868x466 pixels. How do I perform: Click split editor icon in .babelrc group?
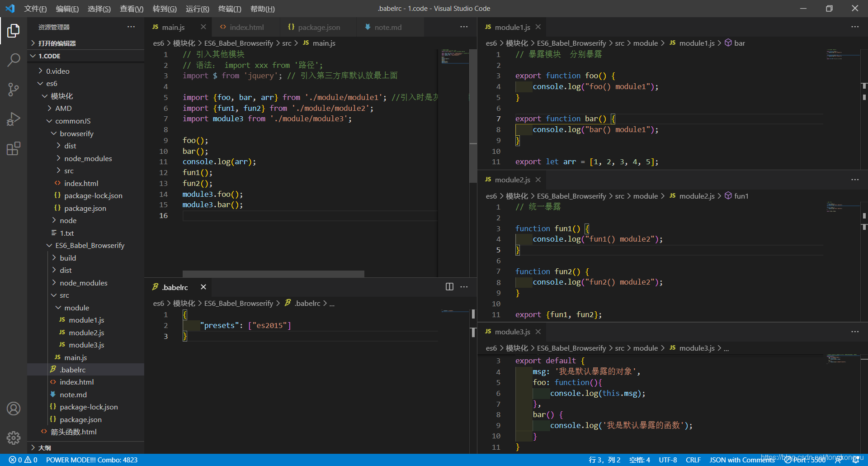coord(449,287)
